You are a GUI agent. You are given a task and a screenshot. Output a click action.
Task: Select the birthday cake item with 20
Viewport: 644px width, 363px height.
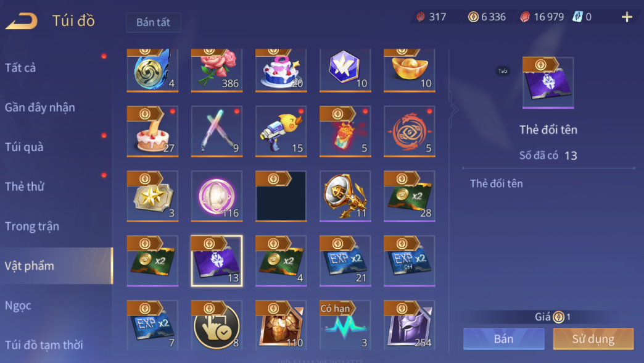pos(281,70)
